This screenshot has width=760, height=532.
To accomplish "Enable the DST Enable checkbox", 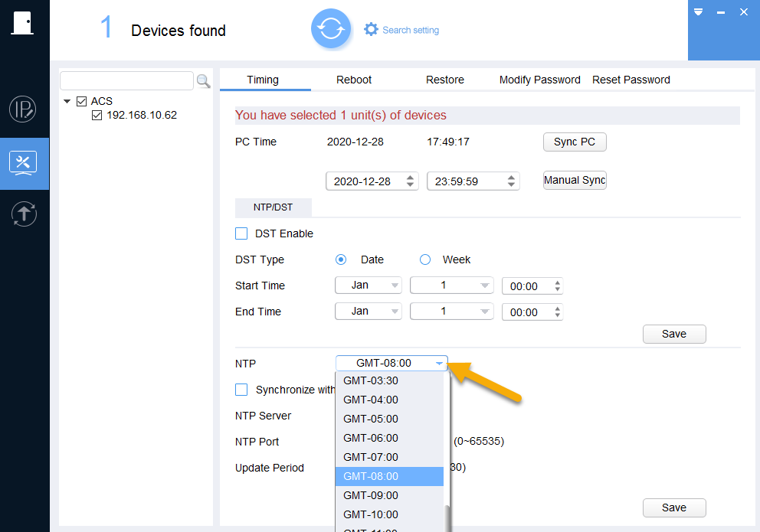I will point(241,233).
